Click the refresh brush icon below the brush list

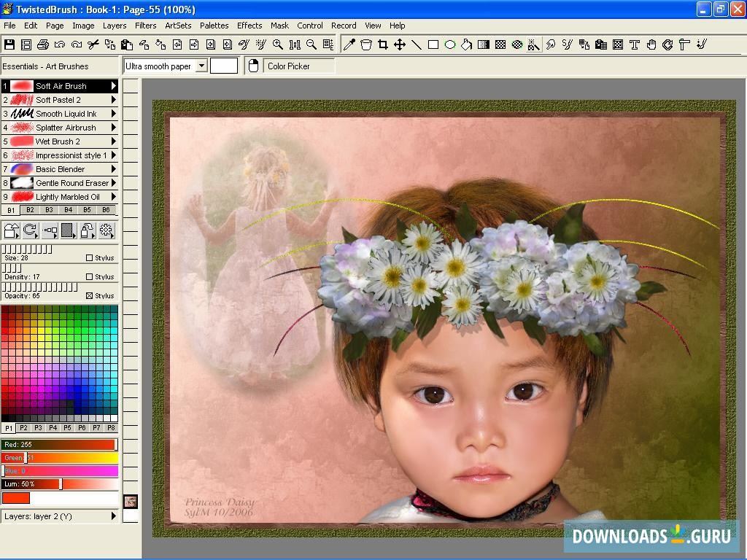pyautogui.click(x=30, y=230)
